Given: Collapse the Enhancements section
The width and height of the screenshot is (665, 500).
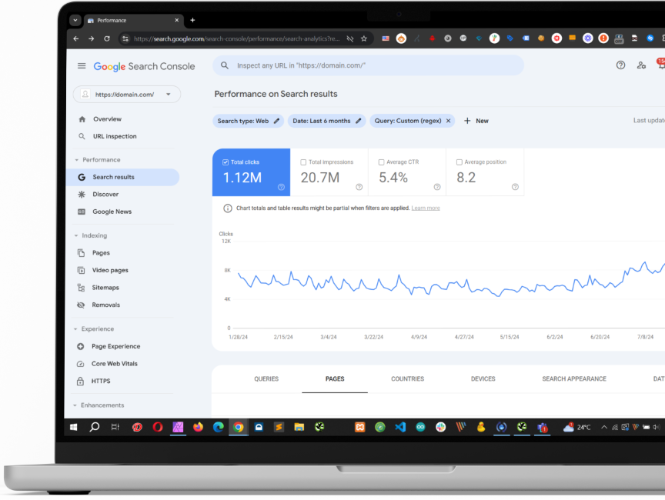Looking at the screenshot, I should point(75,405).
